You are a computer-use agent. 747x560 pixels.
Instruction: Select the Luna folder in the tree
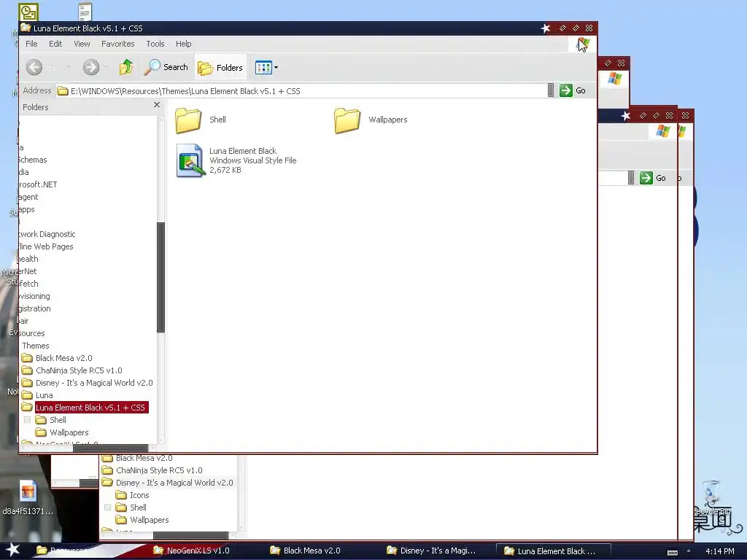tap(37, 395)
